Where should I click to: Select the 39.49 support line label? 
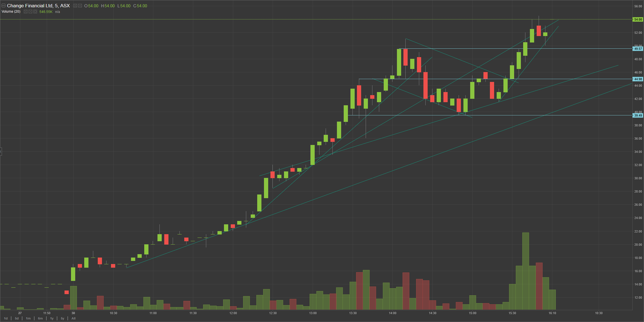(638, 115)
